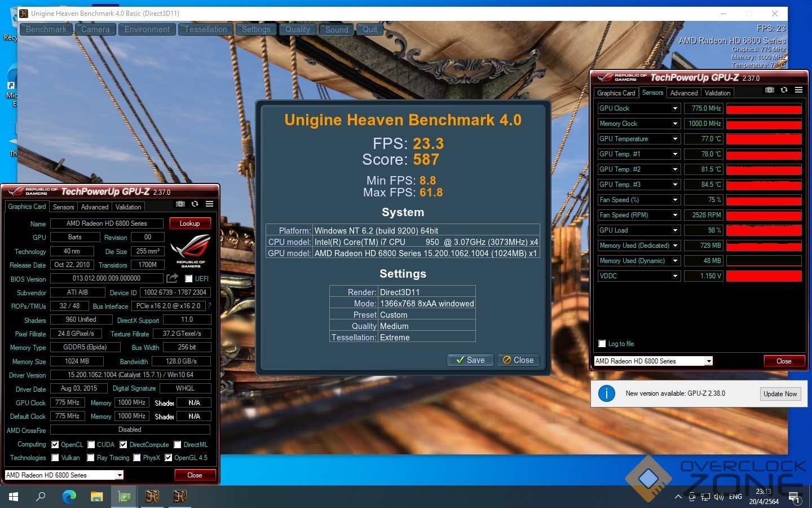
Task: Open Environment menu in Heaven toolbar
Action: pyautogui.click(x=147, y=29)
